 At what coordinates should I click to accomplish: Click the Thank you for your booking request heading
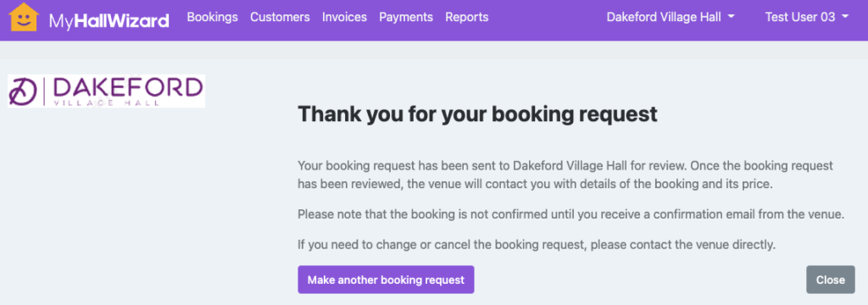pos(478,114)
